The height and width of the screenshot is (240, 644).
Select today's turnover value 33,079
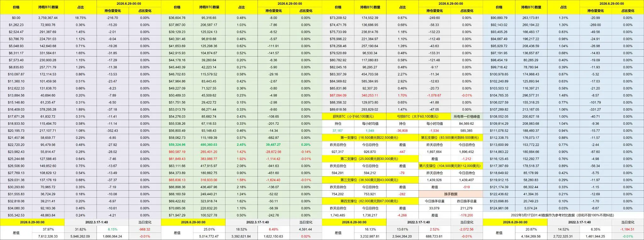pos(434,208)
